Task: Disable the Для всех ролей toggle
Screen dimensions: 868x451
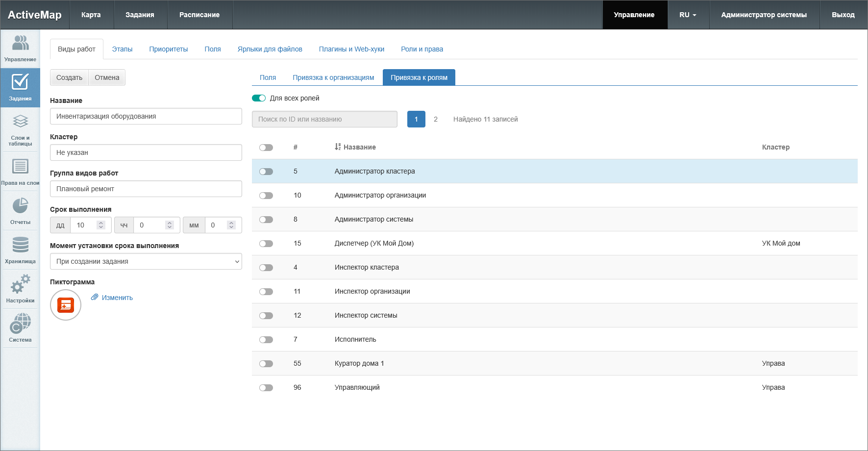Action: 259,98
